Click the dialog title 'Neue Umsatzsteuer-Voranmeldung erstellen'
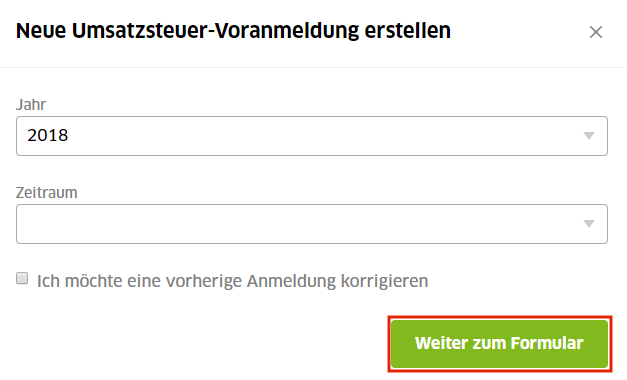Screen dimensions: 627x380 [x=233, y=31]
